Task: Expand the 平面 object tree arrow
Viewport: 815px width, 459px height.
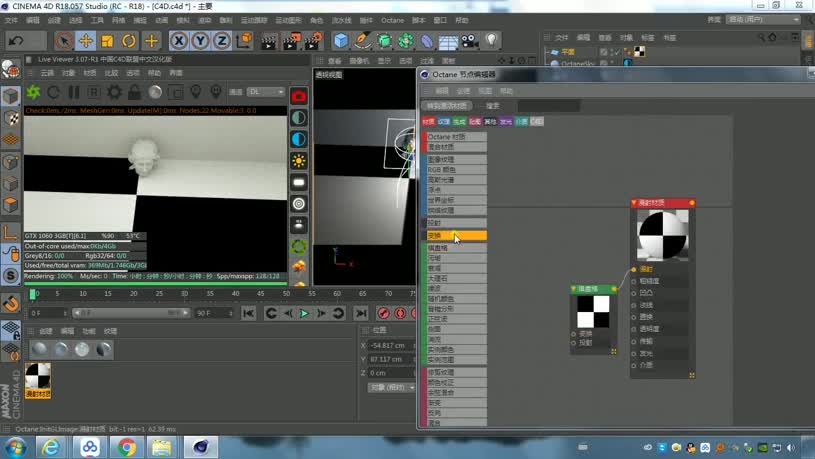Action: [x=548, y=52]
